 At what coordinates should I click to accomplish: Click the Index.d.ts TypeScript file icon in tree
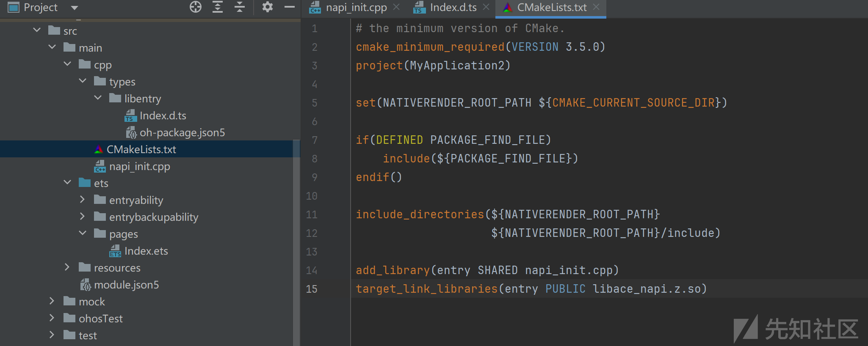tap(131, 115)
